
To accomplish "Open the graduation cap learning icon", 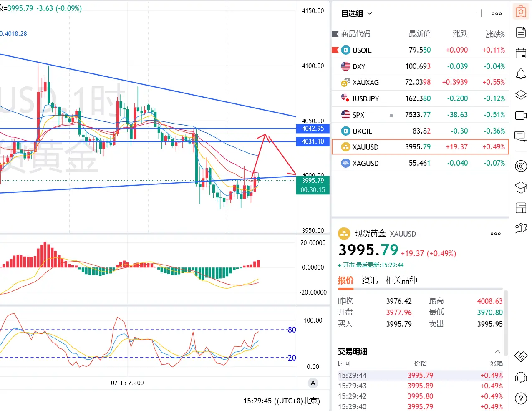I will [521, 187].
